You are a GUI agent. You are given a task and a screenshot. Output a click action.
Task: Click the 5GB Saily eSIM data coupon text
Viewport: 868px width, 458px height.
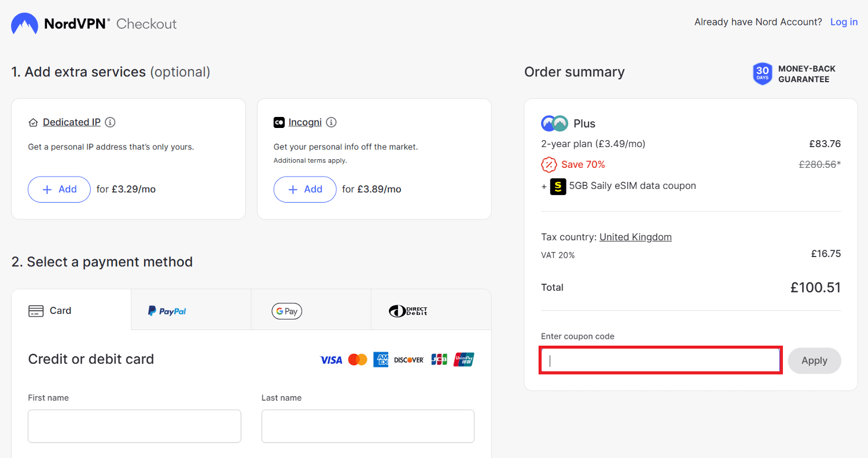(632, 186)
